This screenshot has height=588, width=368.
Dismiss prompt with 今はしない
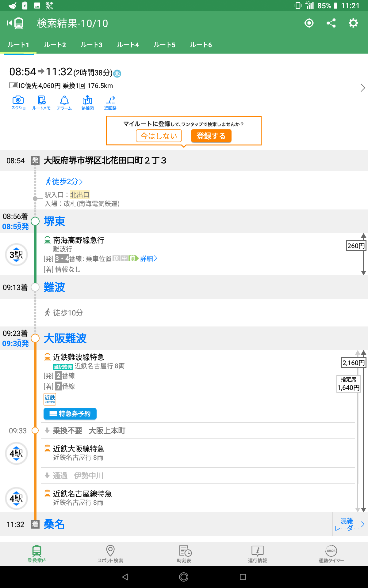159,136
